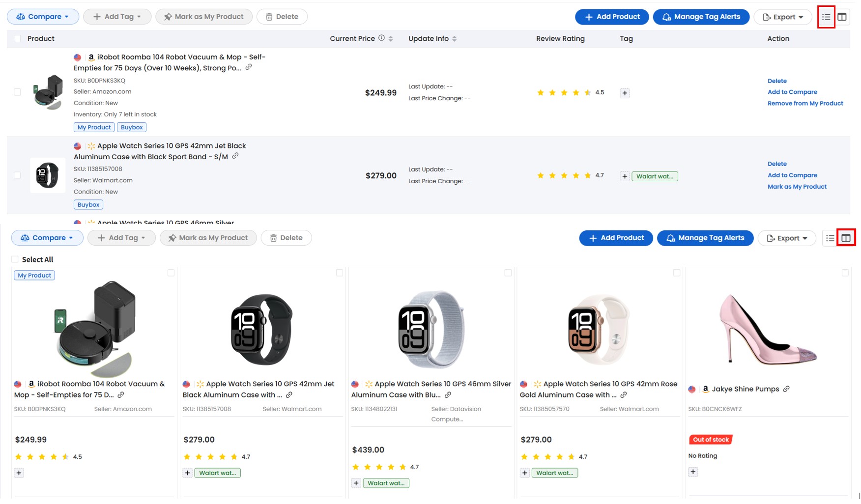Click Add to Compare in Apple Watch Jet Black row

tap(792, 175)
